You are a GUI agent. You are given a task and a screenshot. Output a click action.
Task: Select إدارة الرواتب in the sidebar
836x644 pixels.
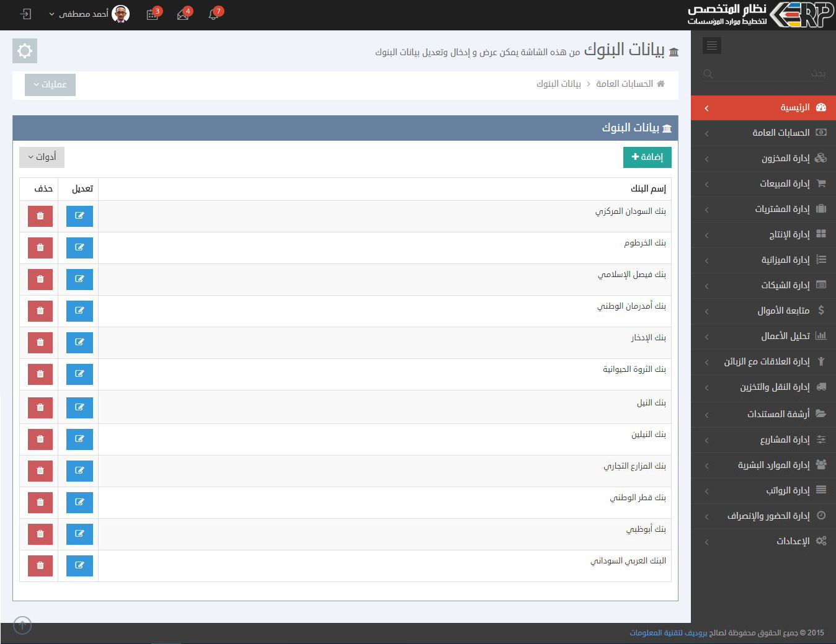tap(788, 490)
